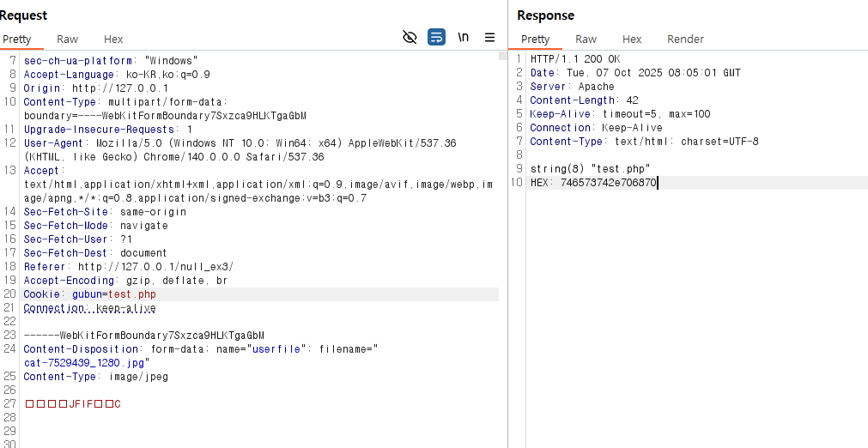Switch to the Request Pretty tab
This screenshot has height=448, width=868.
pyautogui.click(x=16, y=39)
